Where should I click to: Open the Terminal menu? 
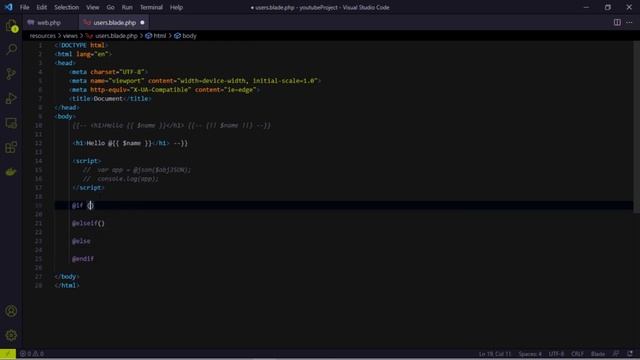151,7
